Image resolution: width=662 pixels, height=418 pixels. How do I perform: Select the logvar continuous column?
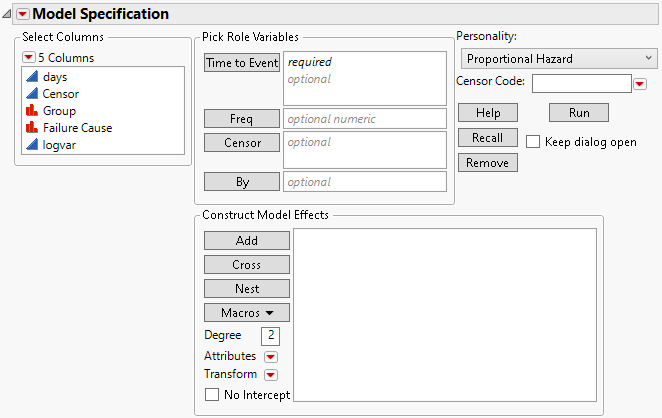[61, 145]
